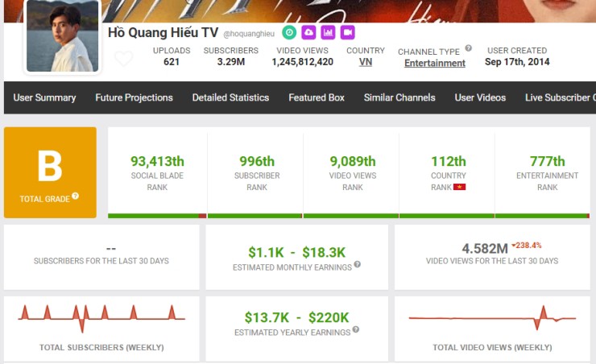This screenshot has height=364, width=596.
Task: Click the Total Subscribers weekly chart
Action: [x=101, y=318]
